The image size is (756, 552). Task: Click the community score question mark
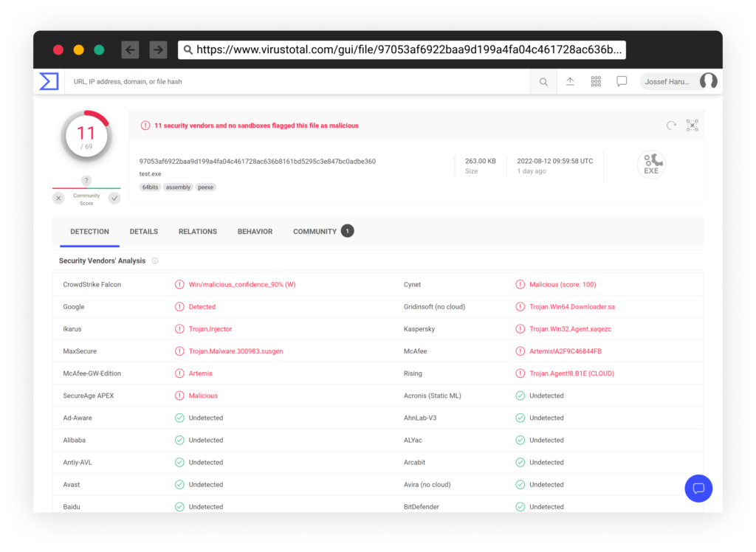coord(86,180)
